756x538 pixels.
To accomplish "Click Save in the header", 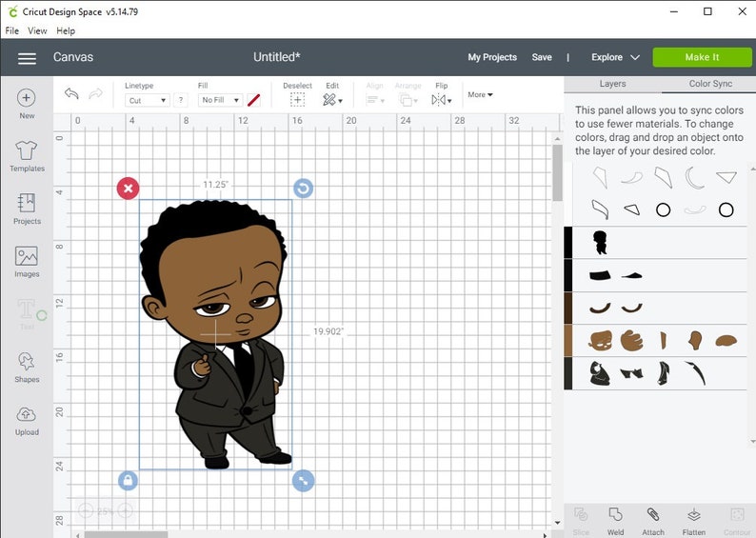I will [x=542, y=57].
